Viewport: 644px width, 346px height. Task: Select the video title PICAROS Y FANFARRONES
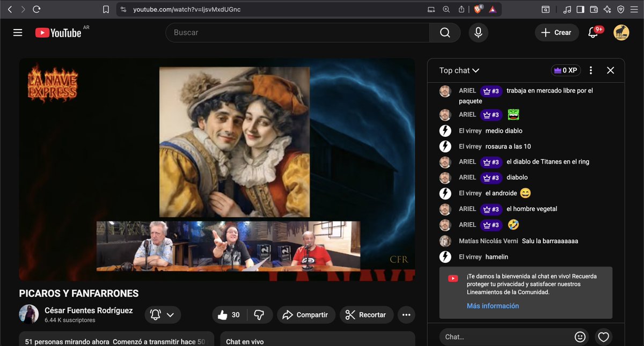(79, 293)
